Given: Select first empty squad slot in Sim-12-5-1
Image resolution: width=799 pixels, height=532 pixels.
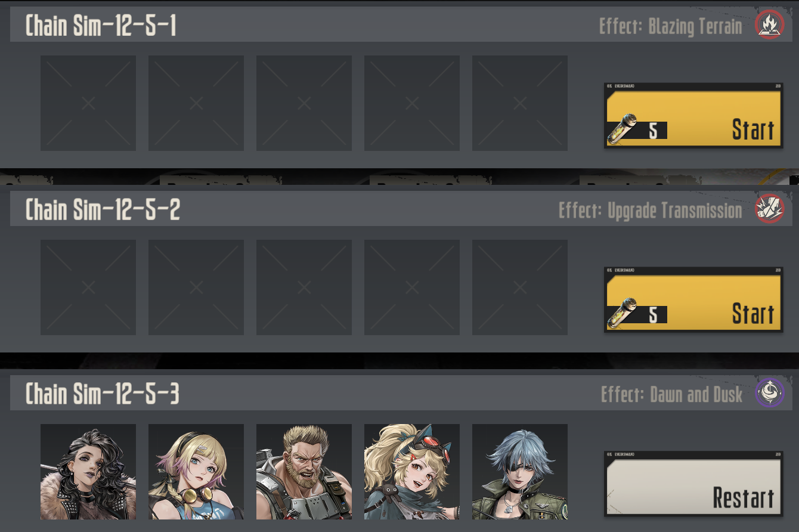Looking at the screenshot, I should 88,103.
